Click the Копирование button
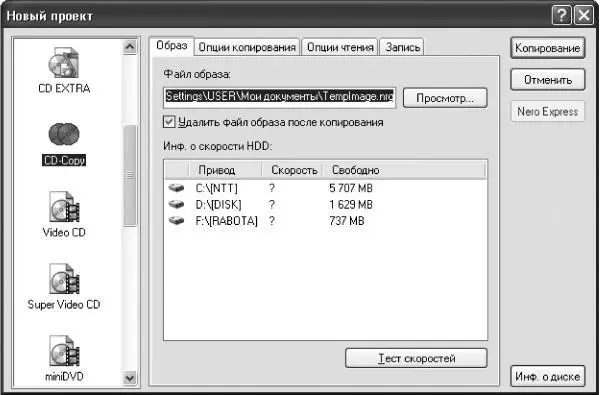 (548, 48)
